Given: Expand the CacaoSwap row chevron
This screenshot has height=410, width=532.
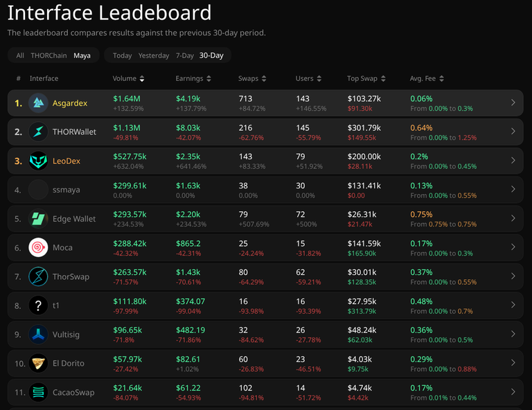Looking at the screenshot, I should point(513,392).
